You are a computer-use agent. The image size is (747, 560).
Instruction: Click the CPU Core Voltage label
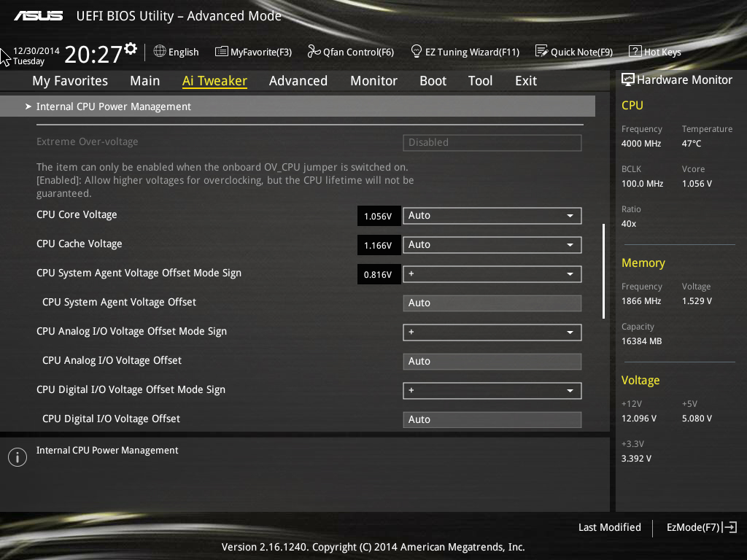pos(77,215)
